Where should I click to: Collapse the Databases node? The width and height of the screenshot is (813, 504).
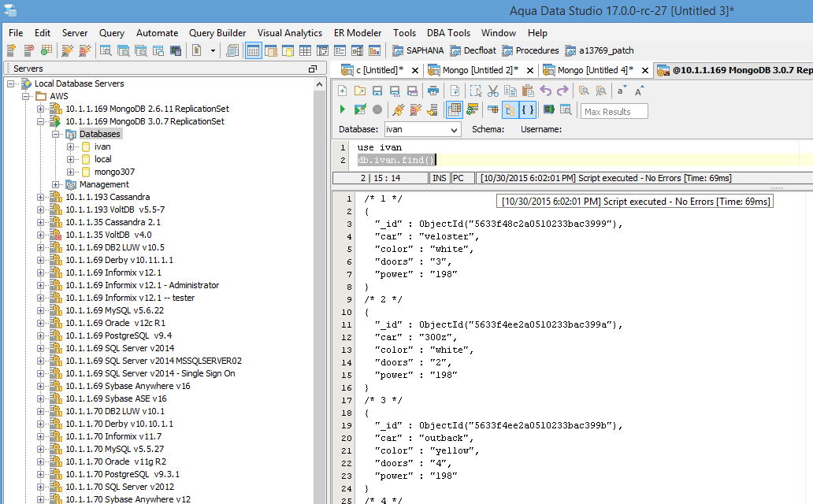[x=55, y=135]
